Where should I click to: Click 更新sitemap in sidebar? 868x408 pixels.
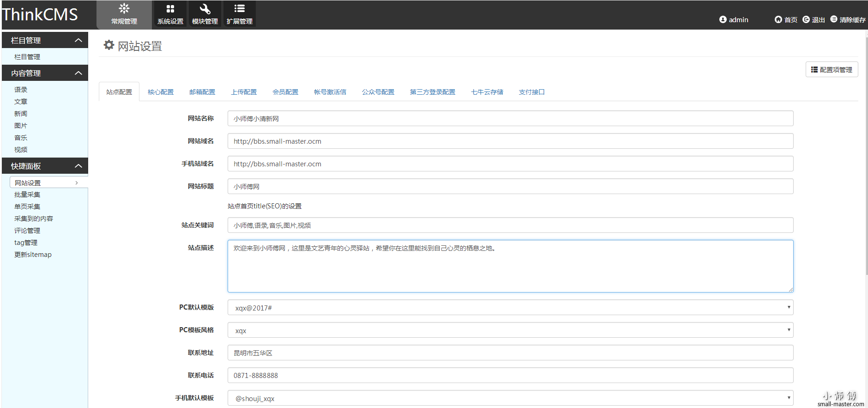point(33,255)
